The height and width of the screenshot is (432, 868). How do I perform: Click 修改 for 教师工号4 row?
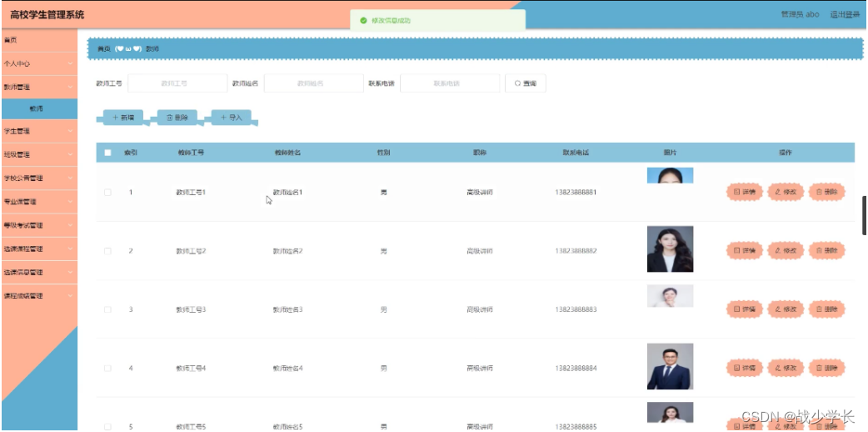click(x=786, y=368)
